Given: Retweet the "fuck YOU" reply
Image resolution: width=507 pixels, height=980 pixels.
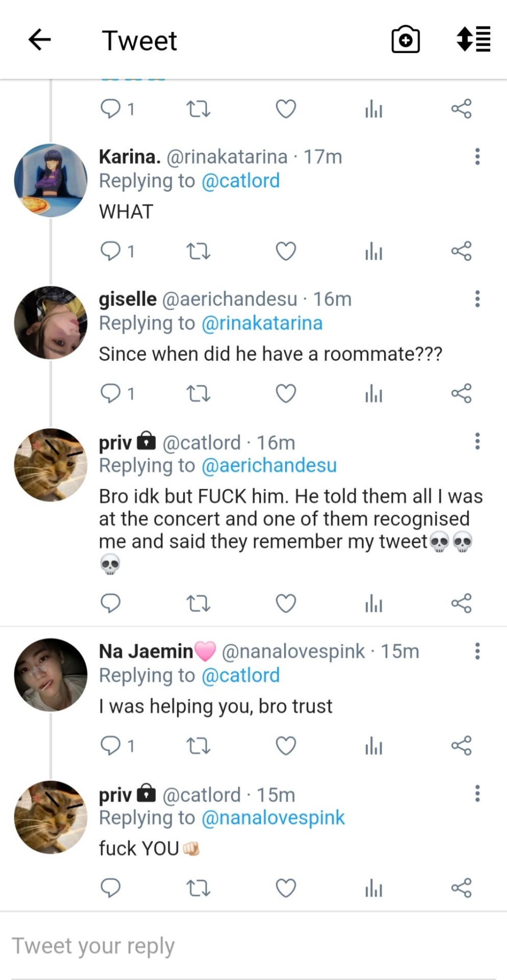Looking at the screenshot, I should [198, 888].
